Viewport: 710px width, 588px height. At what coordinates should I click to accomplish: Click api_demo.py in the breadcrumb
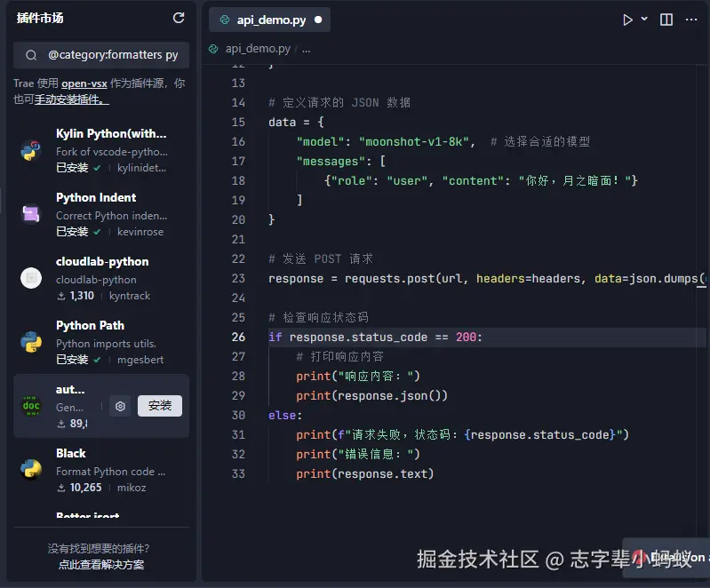click(258, 49)
